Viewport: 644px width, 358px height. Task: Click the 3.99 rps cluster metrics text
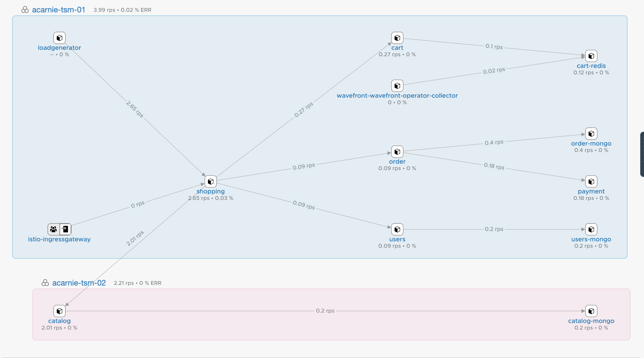point(122,10)
